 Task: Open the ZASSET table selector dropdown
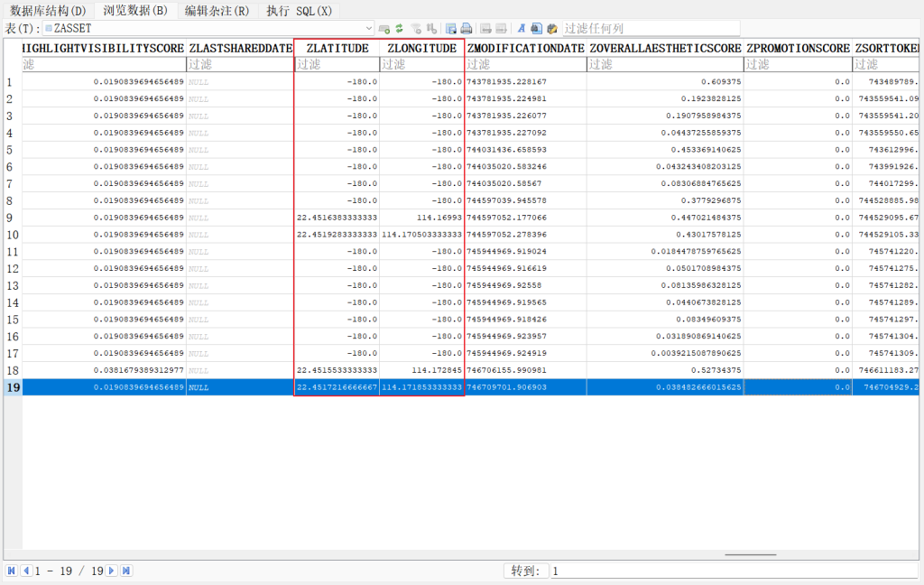(369, 29)
